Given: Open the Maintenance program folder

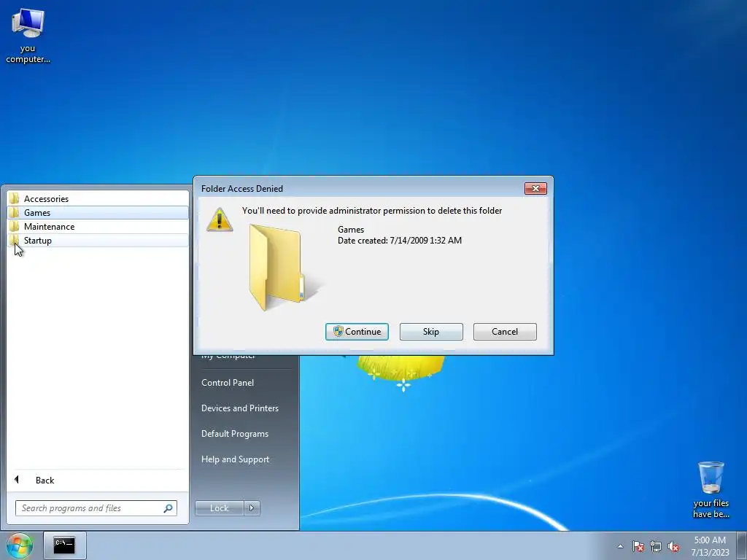Looking at the screenshot, I should pyautogui.click(x=98, y=227).
